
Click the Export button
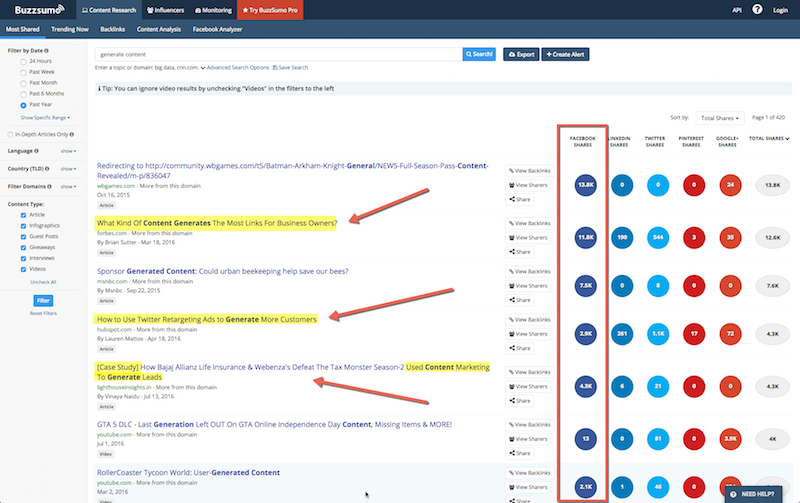click(x=521, y=54)
